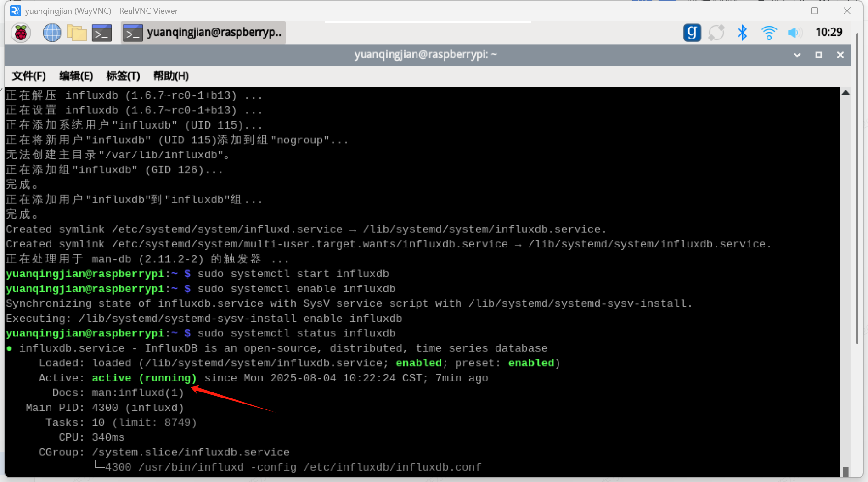Click the 'Docs: man:influxd(1)' line

[118, 393]
